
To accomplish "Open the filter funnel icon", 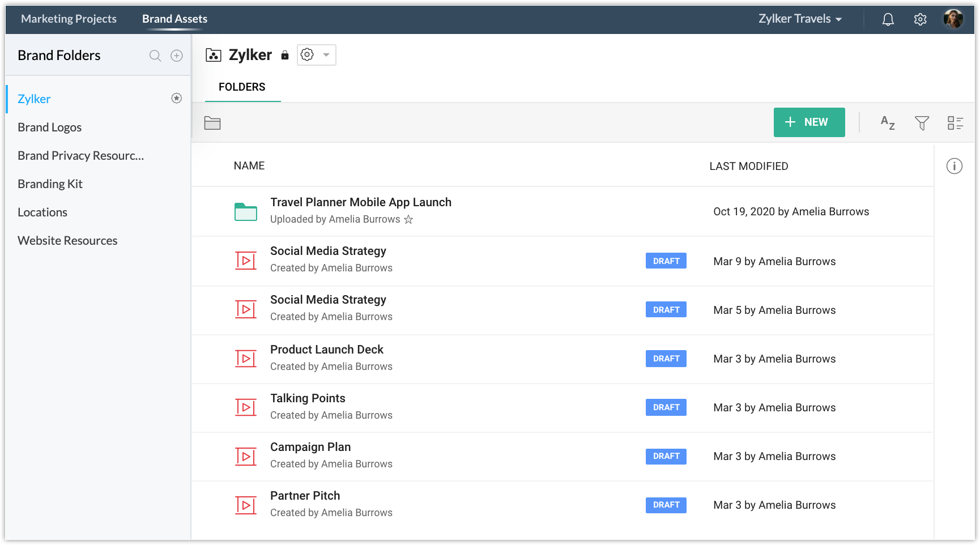I will (x=922, y=122).
